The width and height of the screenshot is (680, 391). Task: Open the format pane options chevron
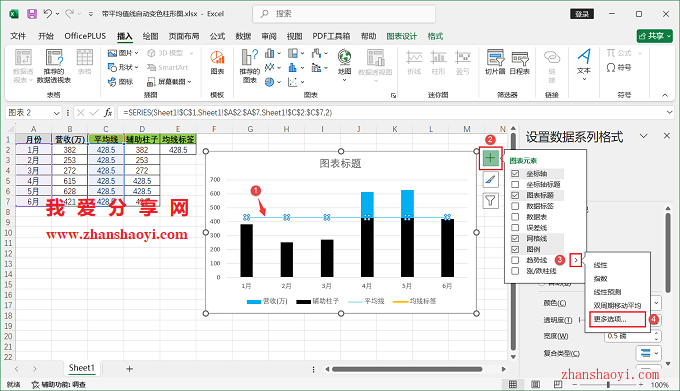click(x=644, y=136)
